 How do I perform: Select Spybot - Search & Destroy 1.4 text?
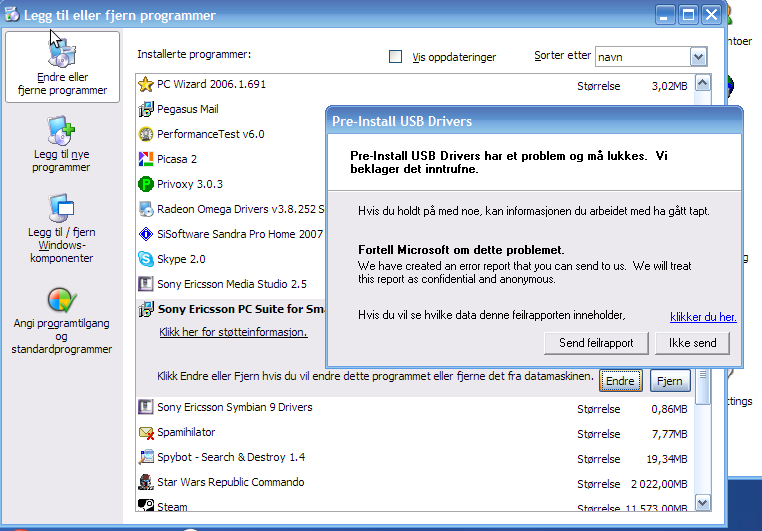pyautogui.click(x=231, y=457)
